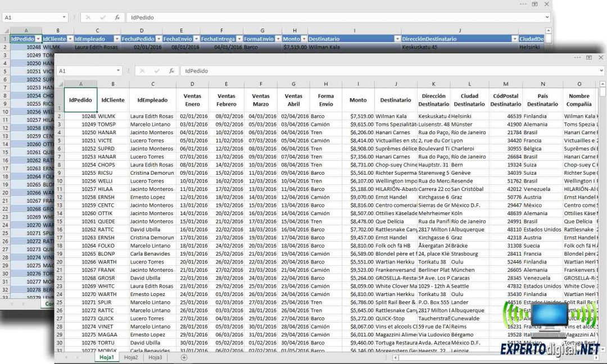This screenshot has height=364, width=607.
Task: Click the Enter checkmark icon in formula bar
Action: tap(157, 71)
